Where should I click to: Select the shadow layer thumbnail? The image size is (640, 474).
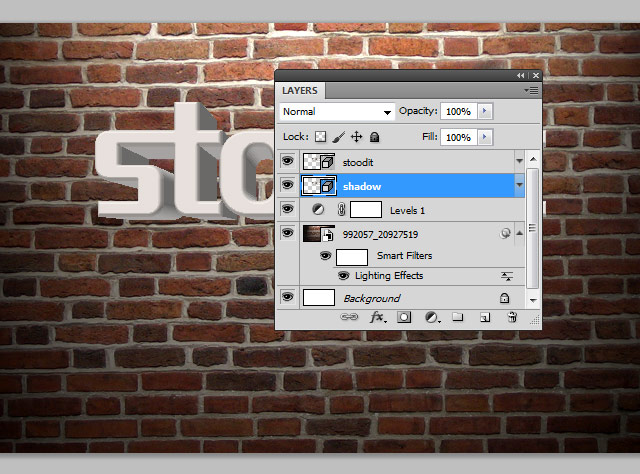click(x=319, y=185)
